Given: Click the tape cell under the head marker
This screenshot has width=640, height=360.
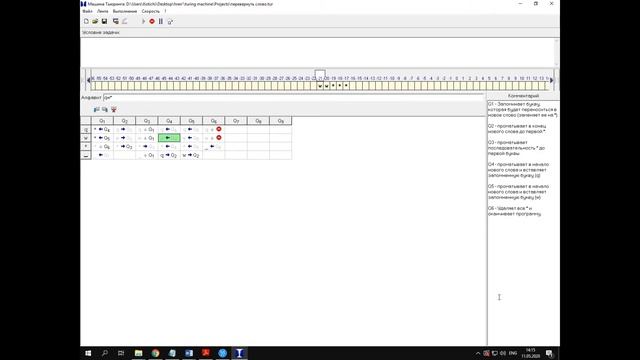Looking at the screenshot, I should (x=320, y=86).
